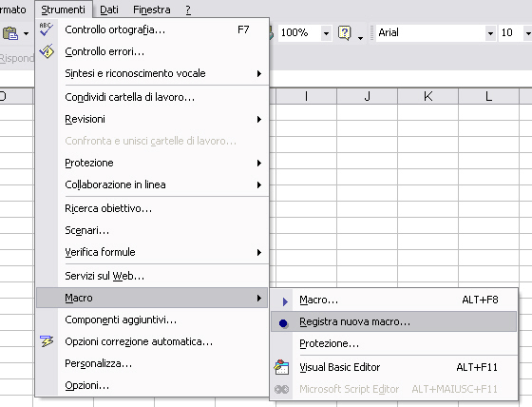
Task: Select column I header
Action: [306, 96]
